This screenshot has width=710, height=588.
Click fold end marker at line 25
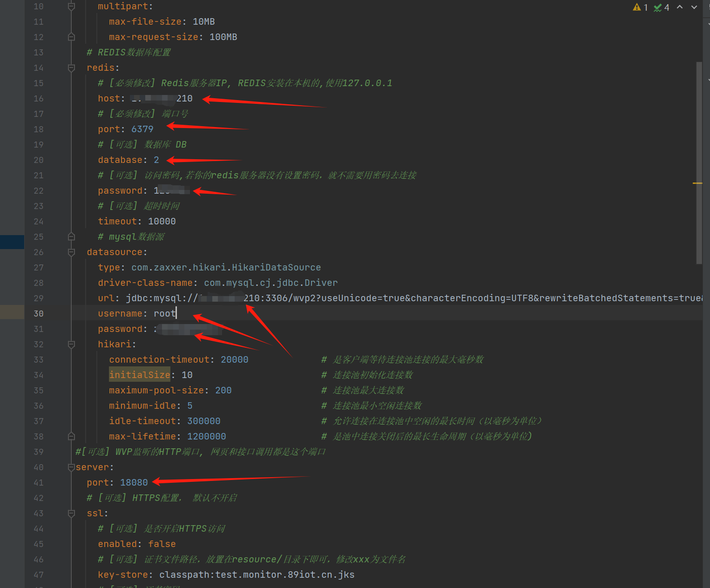tap(71, 237)
